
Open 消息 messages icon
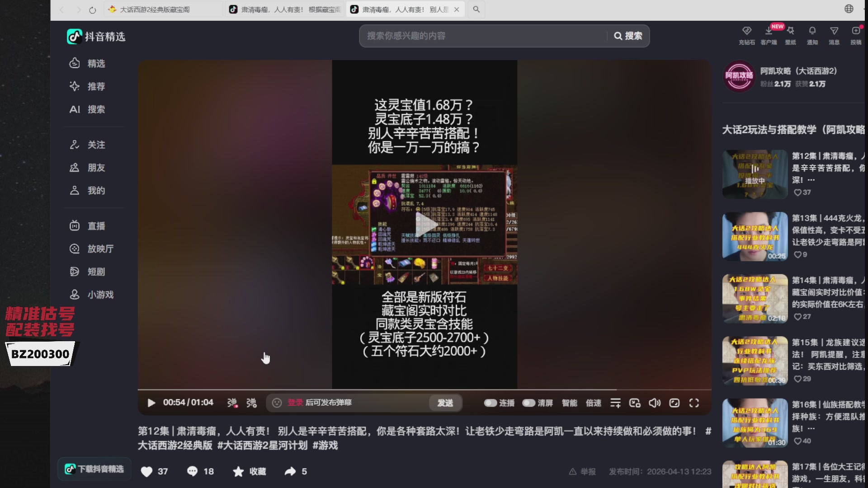click(834, 35)
